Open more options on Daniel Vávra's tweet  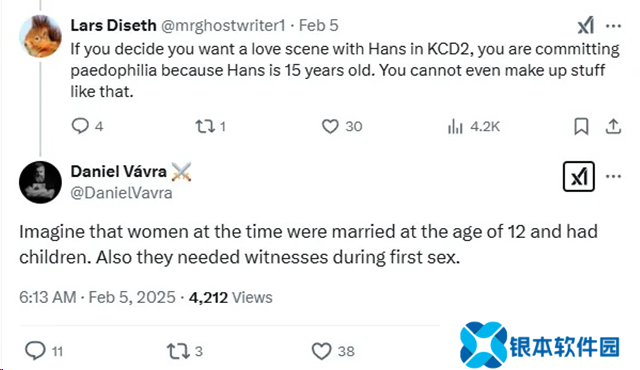tap(613, 176)
